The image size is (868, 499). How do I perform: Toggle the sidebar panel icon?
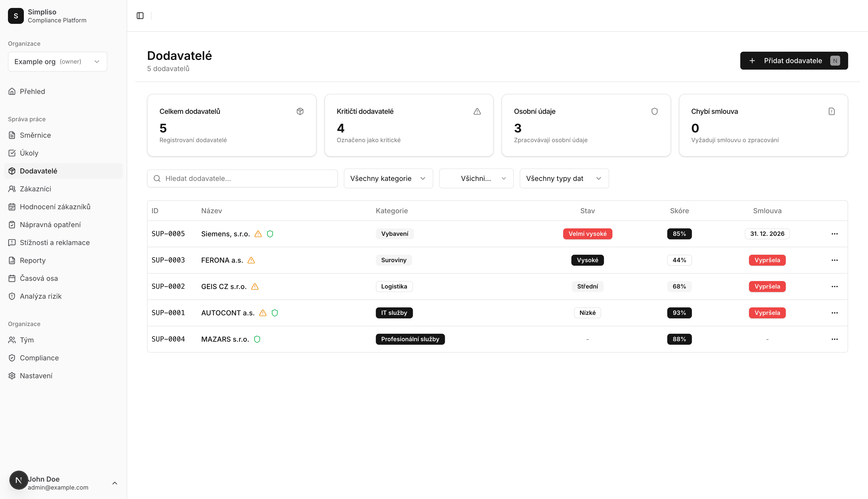(x=140, y=16)
